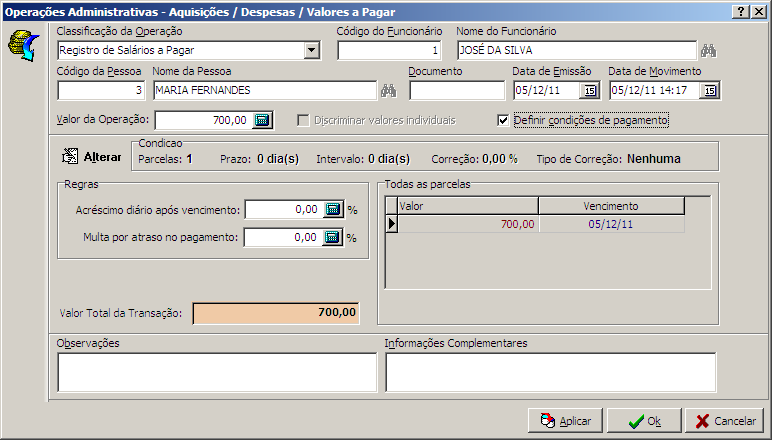Screen dimensions: 772x440
Task: Click the Informações Complementares text area
Action: pyautogui.click(x=550, y=372)
